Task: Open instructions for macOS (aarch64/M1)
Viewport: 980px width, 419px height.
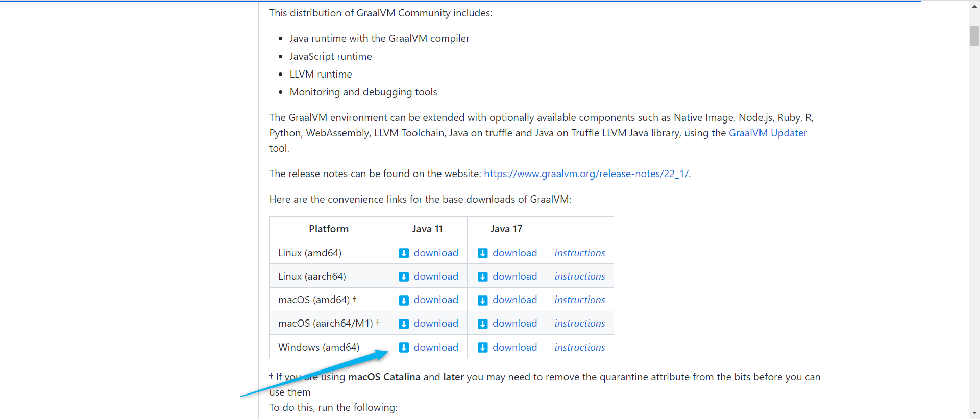Action: click(580, 323)
